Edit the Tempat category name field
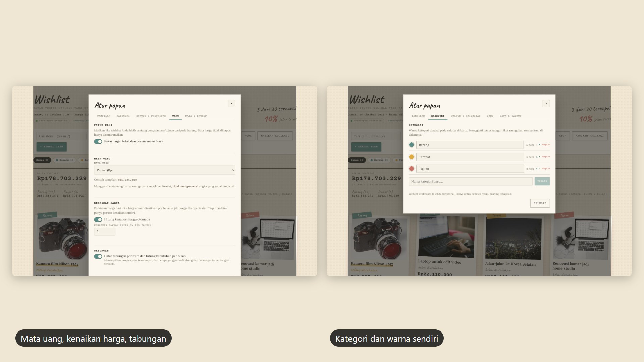Screen dimensions: 644x362 coord(470,157)
